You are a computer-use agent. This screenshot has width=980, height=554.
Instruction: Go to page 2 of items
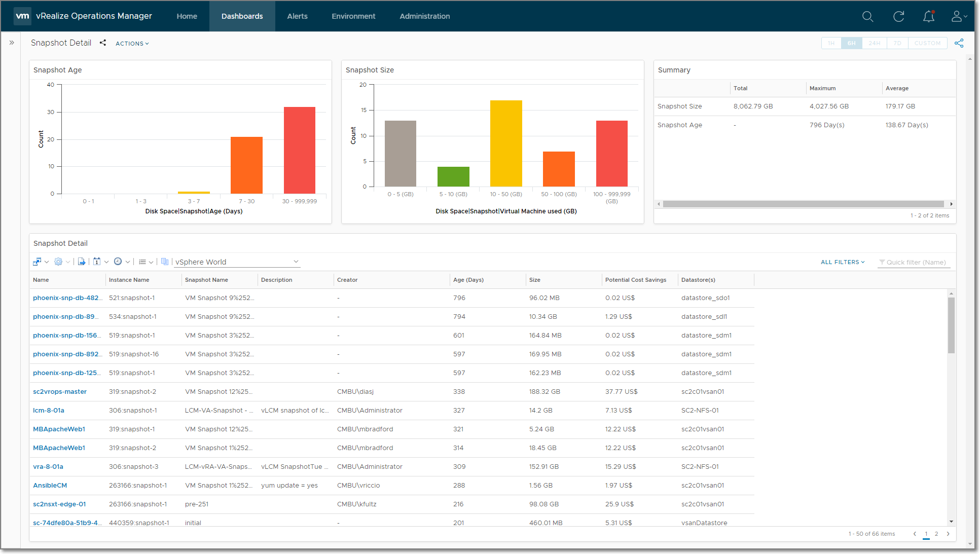point(936,534)
